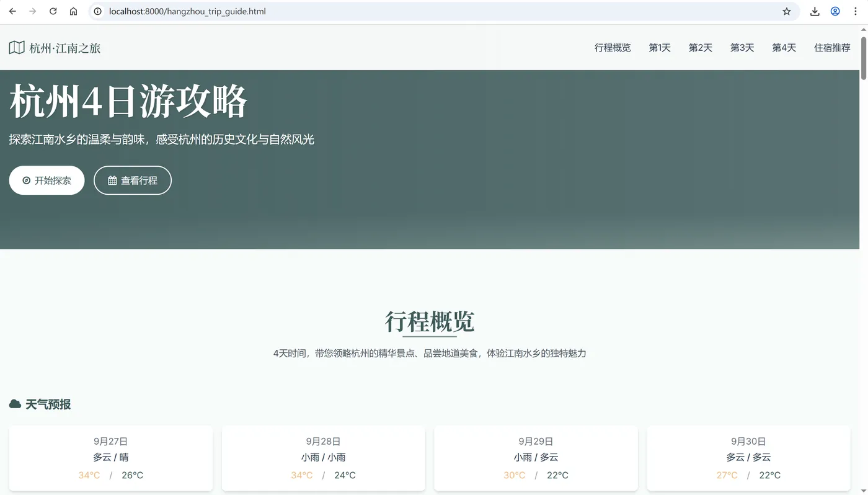The image size is (868, 495).
Task: Click the cloud icon next to 天气预报
Action: [14, 403]
